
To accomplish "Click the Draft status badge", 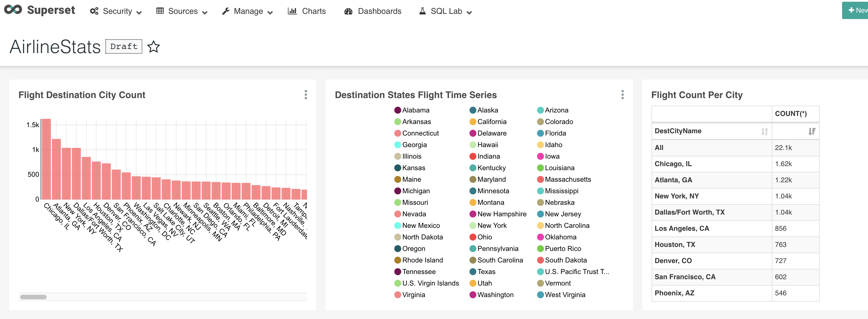I will click(124, 46).
